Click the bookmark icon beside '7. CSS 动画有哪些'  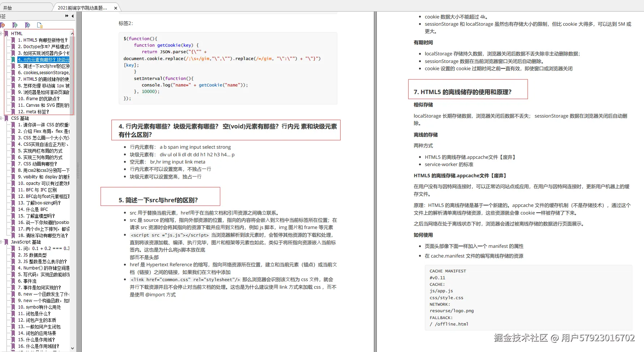coord(13,164)
